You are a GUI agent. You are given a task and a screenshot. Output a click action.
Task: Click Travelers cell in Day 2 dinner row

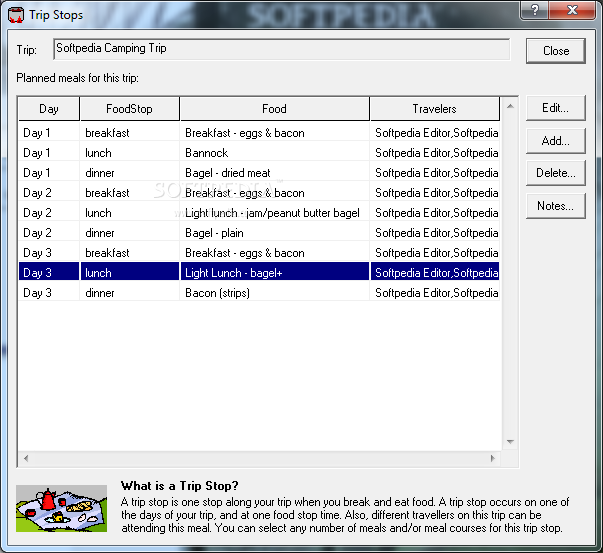[x=435, y=233]
